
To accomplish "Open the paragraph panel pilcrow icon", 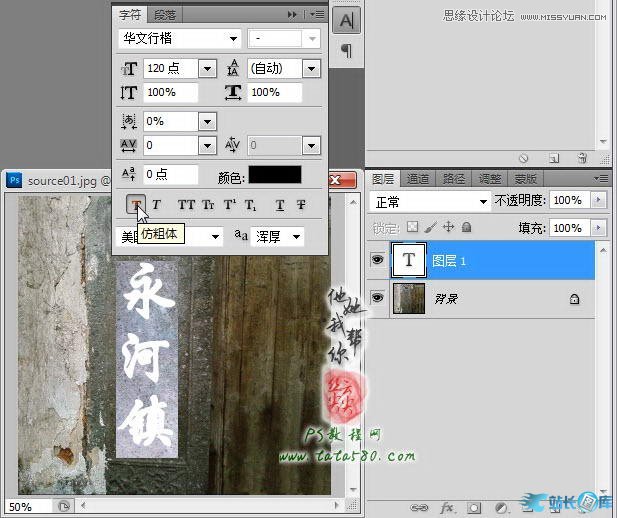I will click(x=346, y=50).
